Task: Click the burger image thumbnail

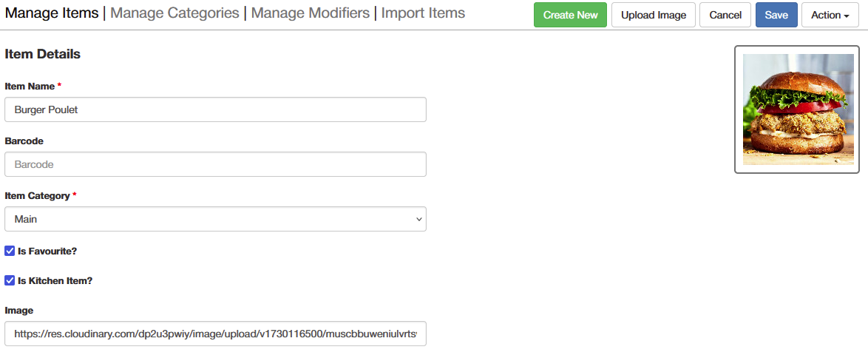Action: (798, 109)
